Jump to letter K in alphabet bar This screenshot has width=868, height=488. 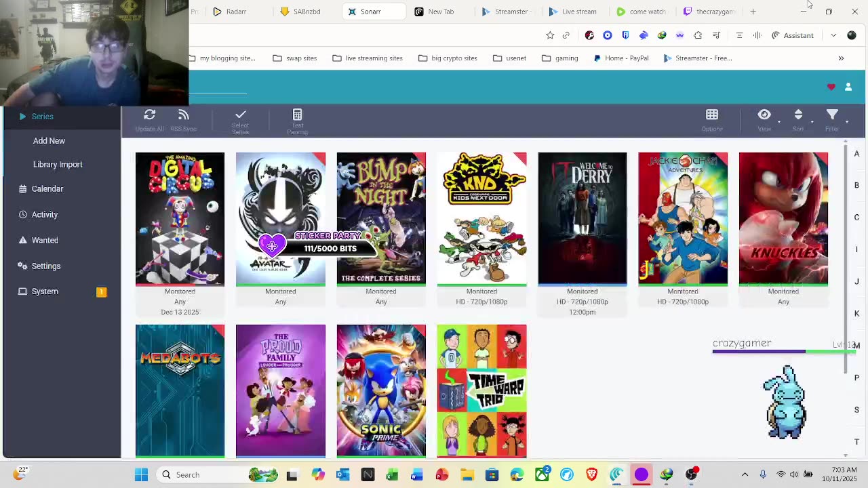click(856, 314)
